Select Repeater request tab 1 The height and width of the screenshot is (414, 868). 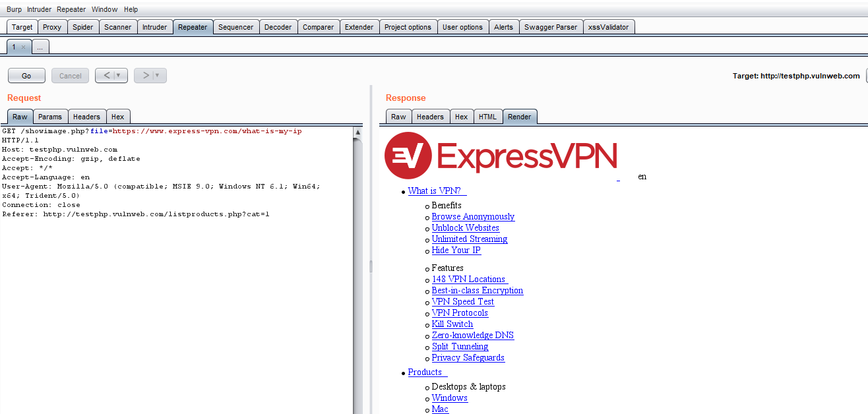[x=15, y=47]
